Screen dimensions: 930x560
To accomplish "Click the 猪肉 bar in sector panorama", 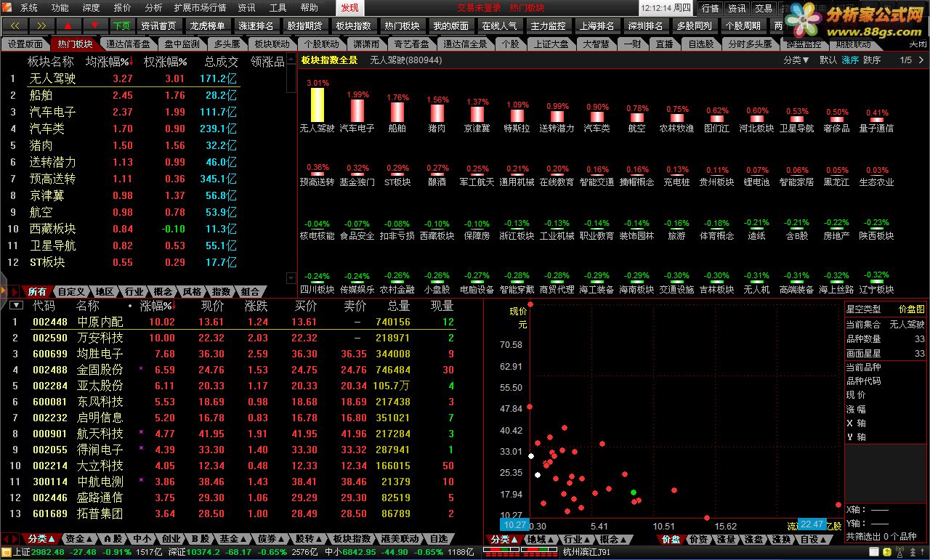I will (x=437, y=113).
